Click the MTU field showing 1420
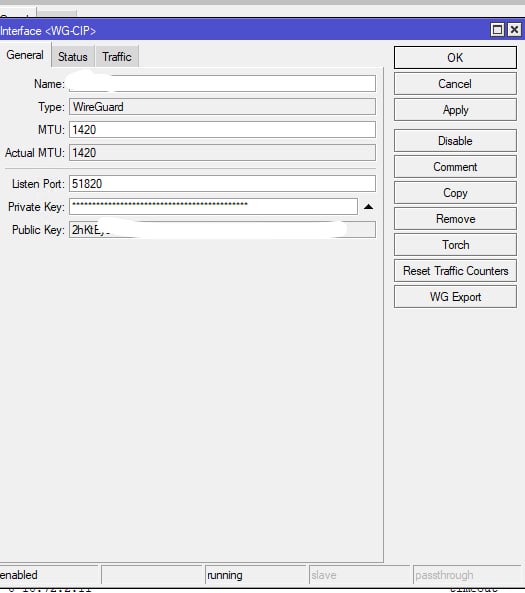Viewport: 525px width, 593px height. (x=222, y=130)
